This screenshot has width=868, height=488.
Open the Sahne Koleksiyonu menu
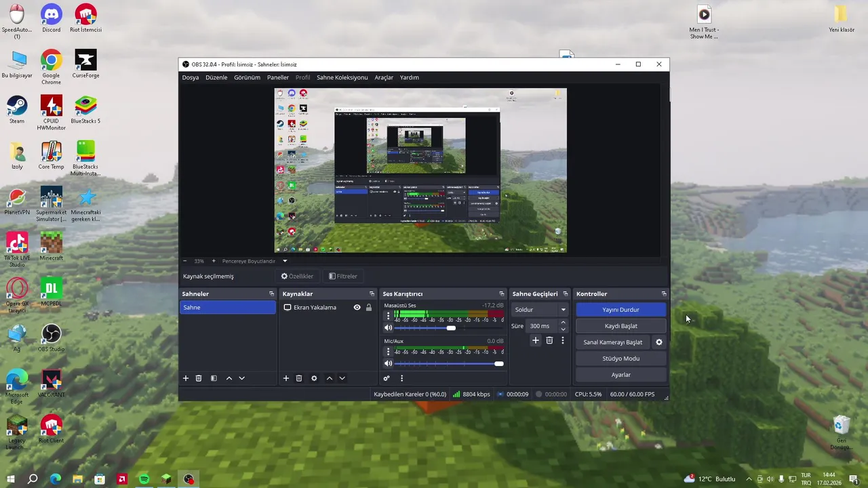tap(342, 77)
